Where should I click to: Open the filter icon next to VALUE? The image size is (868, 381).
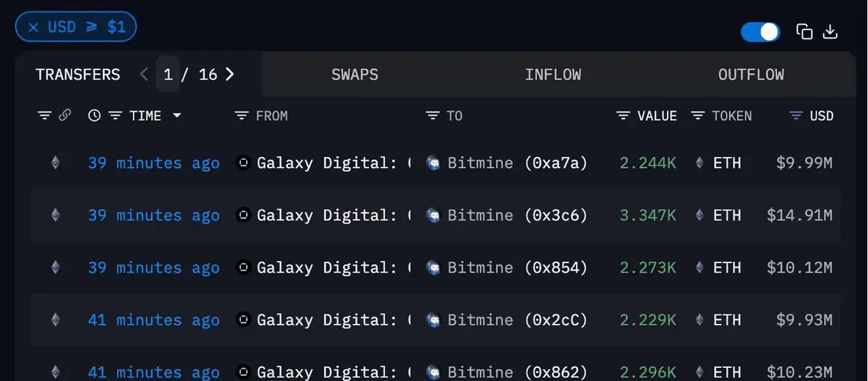pyautogui.click(x=623, y=116)
